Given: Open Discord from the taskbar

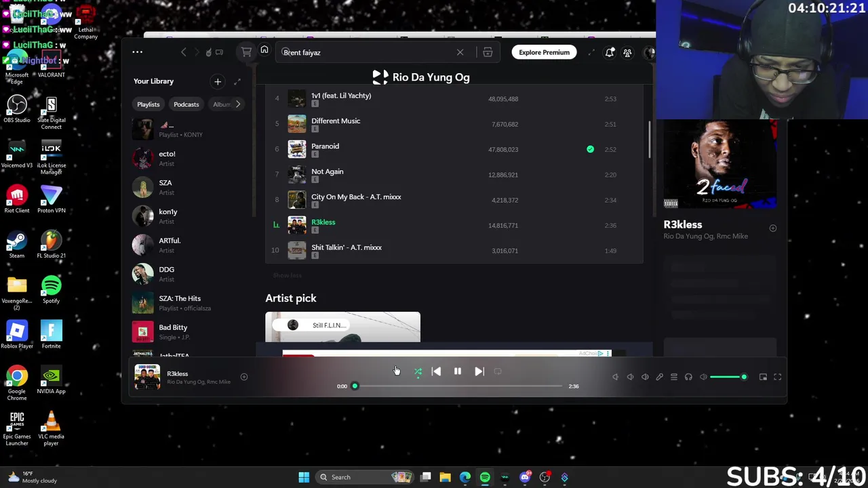Looking at the screenshot, I should 525,477.
